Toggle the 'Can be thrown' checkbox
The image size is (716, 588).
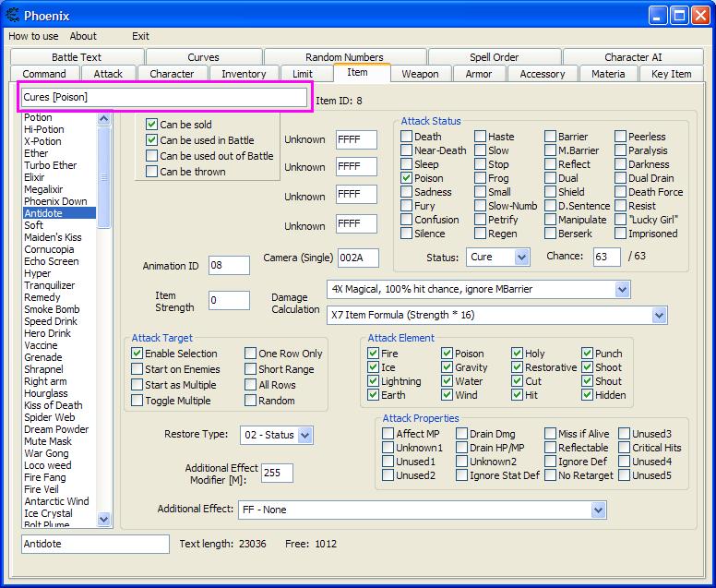(x=152, y=171)
